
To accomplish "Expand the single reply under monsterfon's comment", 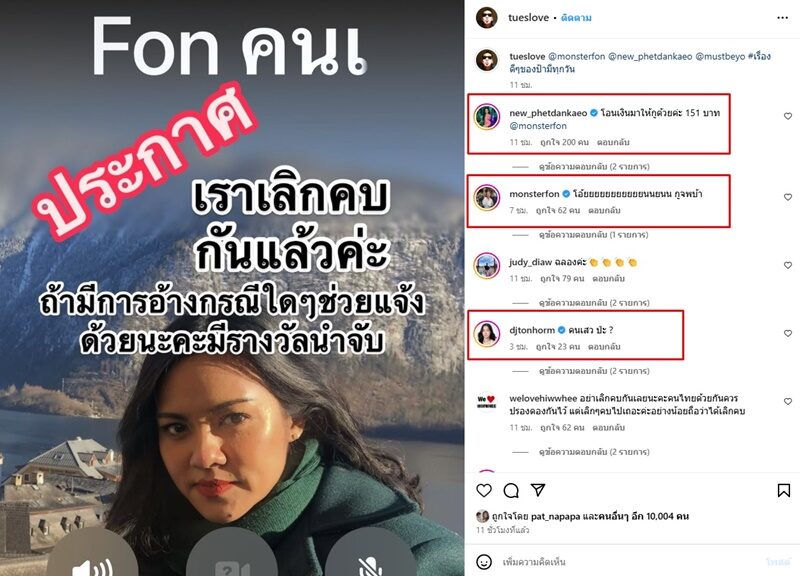I will tap(593, 235).
